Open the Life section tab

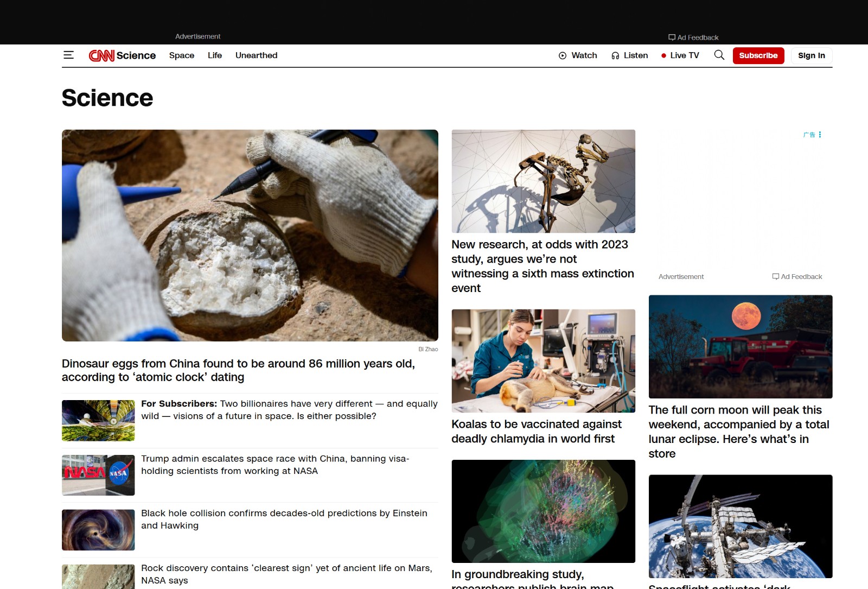coord(214,55)
